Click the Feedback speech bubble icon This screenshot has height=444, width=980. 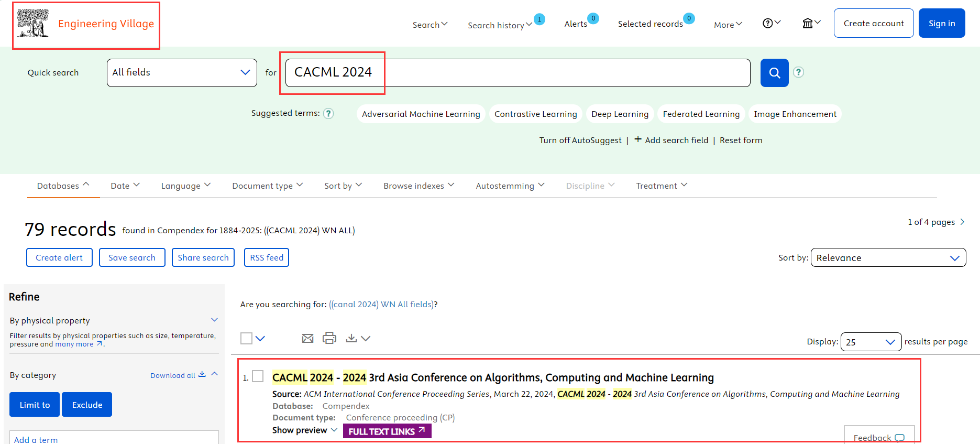(x=900, y=438)
